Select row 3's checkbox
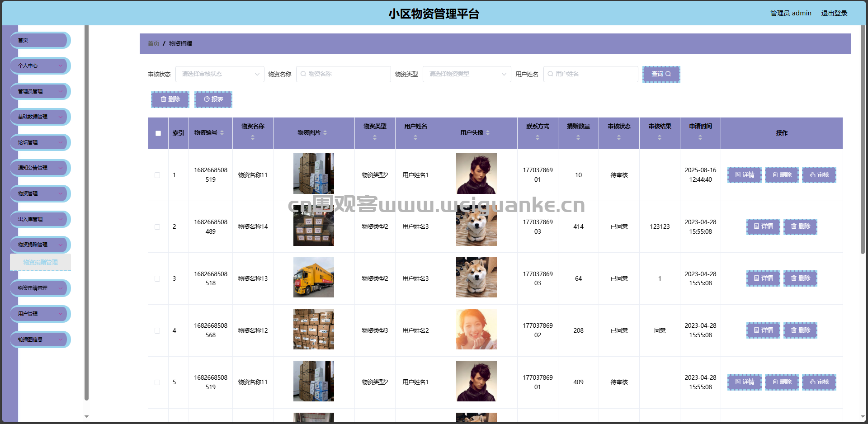This screenshot has width=868, height=424. [157, 278]
